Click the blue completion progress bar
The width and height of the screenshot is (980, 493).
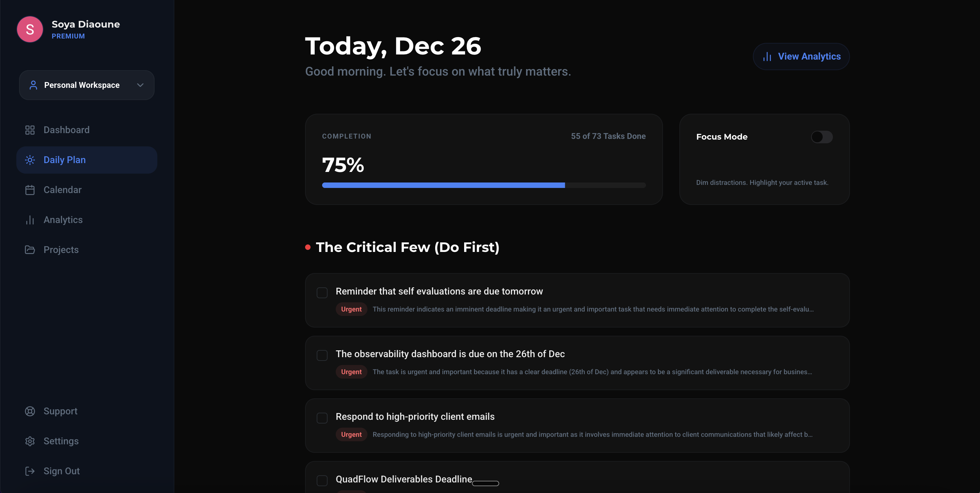[443, 185]
